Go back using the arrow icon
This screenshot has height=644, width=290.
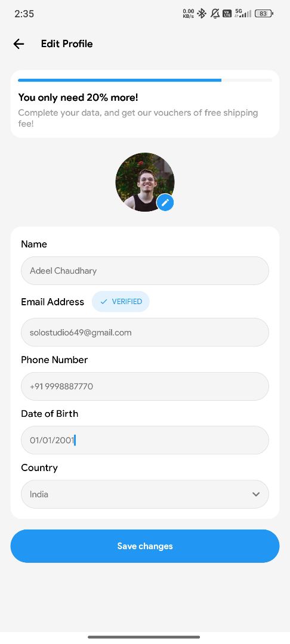click(18, 44)
